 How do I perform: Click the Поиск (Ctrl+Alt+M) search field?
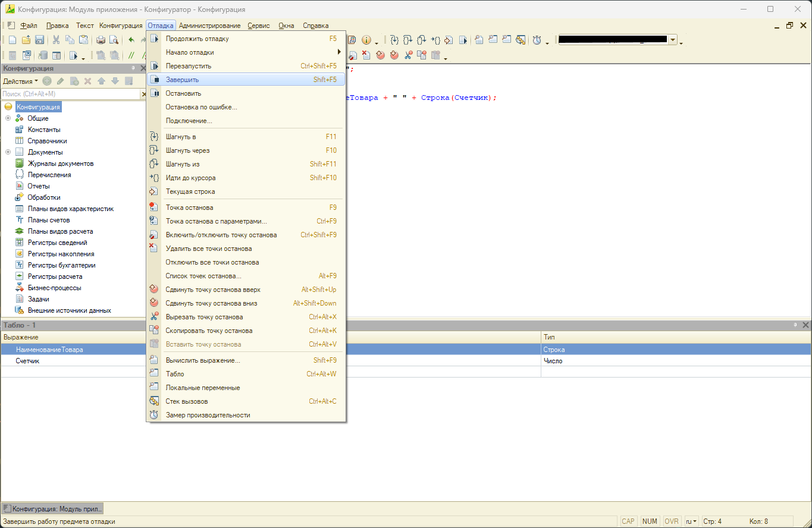70,94
